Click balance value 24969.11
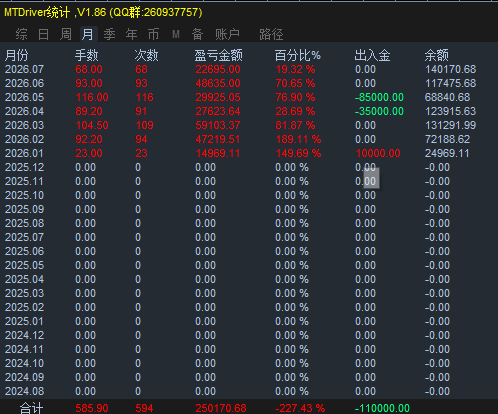Image resolution: width=498 pixels, height=414 pixels. coord(447,153)
